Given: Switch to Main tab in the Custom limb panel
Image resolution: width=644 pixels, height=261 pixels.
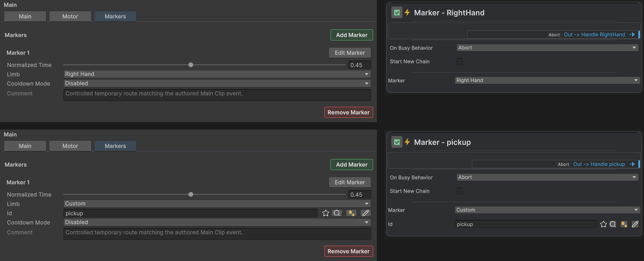Looking at the screenshot, I should [x=25, y=146].
